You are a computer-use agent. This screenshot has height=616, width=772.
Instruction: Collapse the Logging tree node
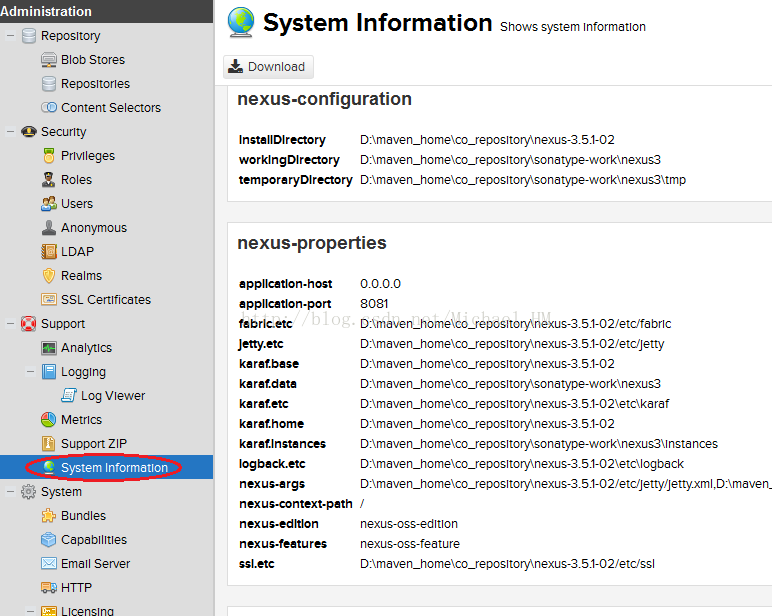pyautogui.click(x=30, y=372)
